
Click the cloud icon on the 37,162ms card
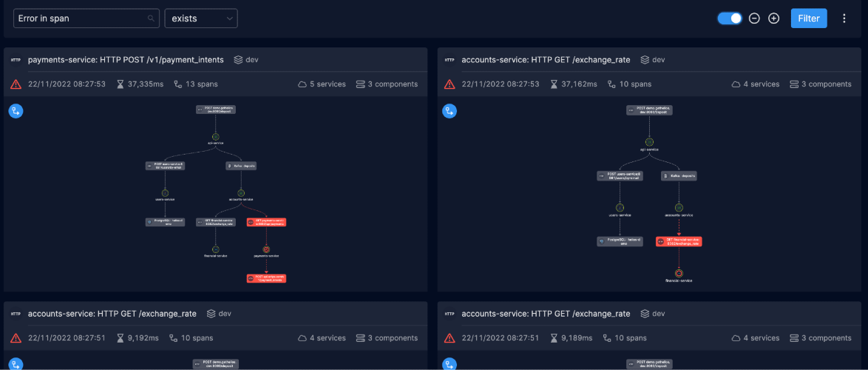pos(736,84)
